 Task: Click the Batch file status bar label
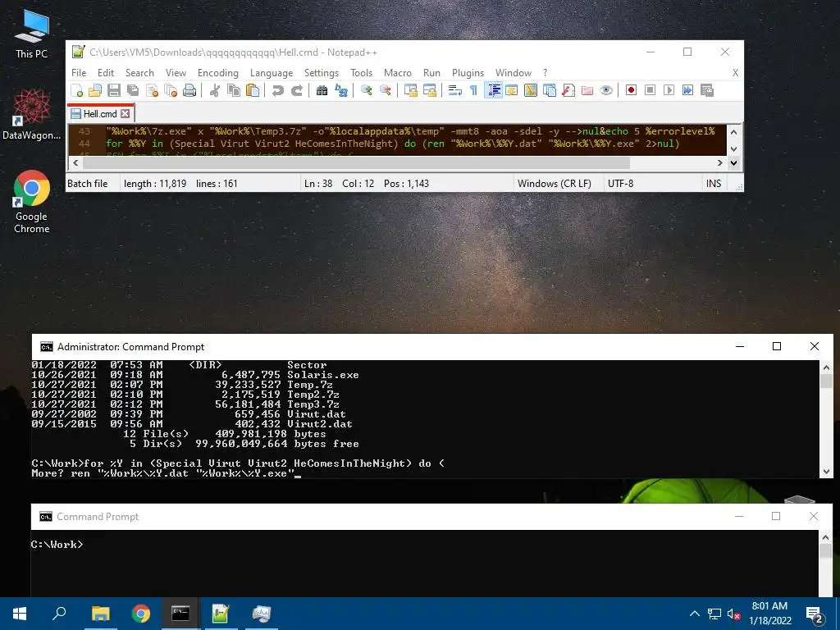(x=87, y=184)
